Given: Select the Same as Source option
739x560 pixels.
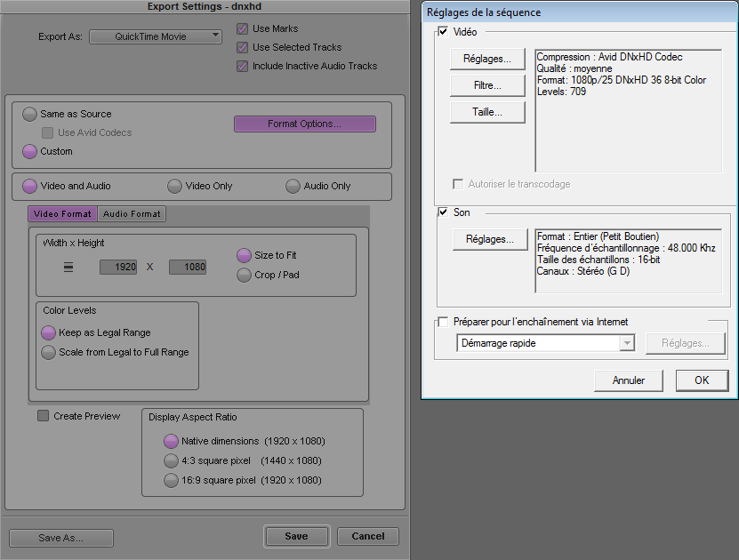Looking at the screenshot, I should (30, 115).
